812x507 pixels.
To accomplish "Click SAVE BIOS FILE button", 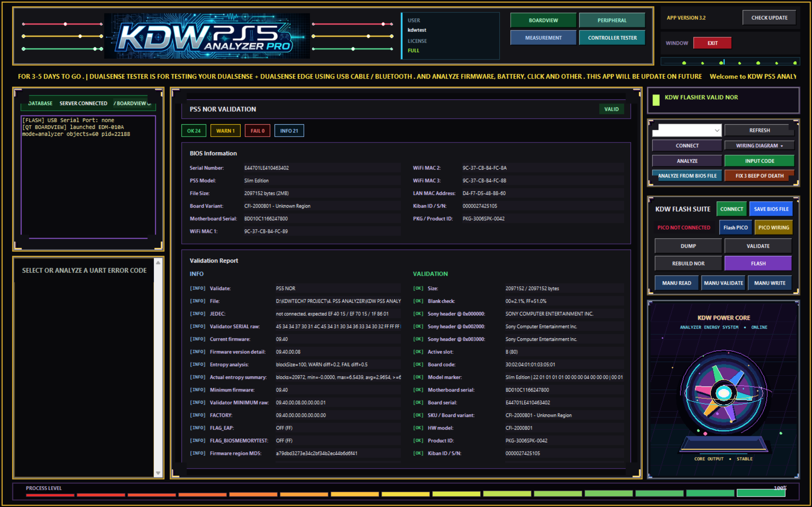I will coord(771,209).
